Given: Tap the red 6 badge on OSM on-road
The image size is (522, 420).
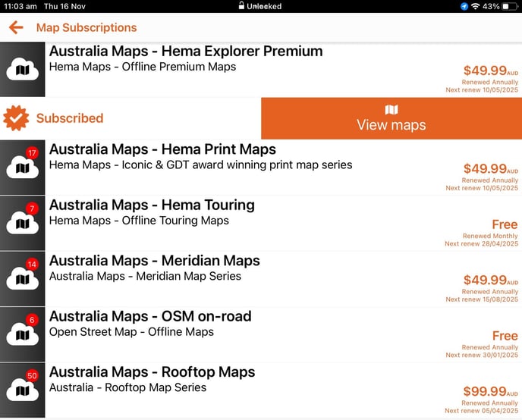Looking at the screenshot, I should (32, 320).
